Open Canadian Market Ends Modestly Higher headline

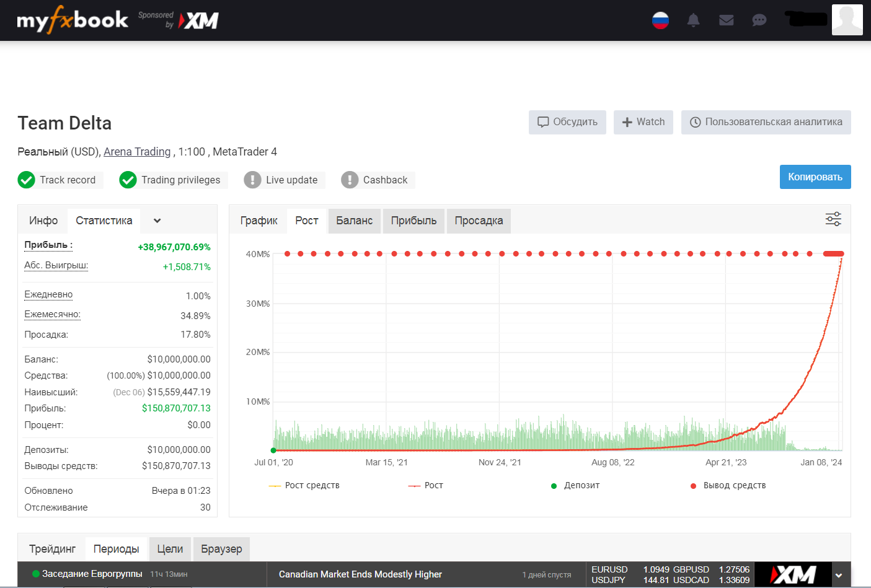click(x=360, y=574)
